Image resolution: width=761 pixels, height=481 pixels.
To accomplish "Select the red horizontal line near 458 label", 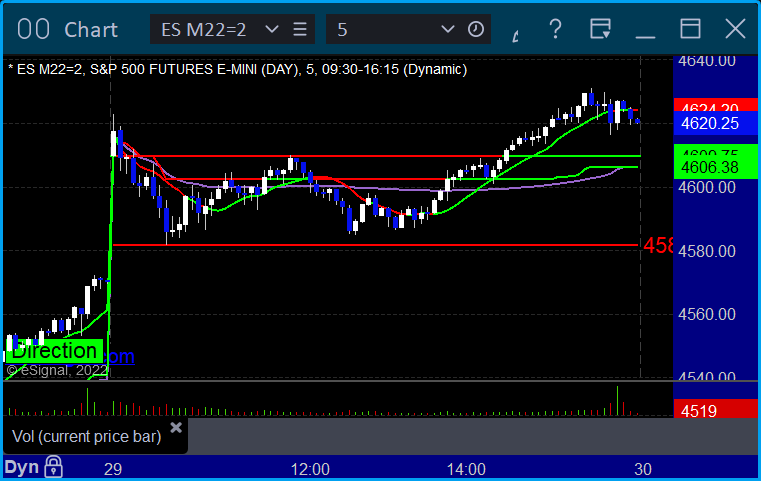I will coord(375,245).
